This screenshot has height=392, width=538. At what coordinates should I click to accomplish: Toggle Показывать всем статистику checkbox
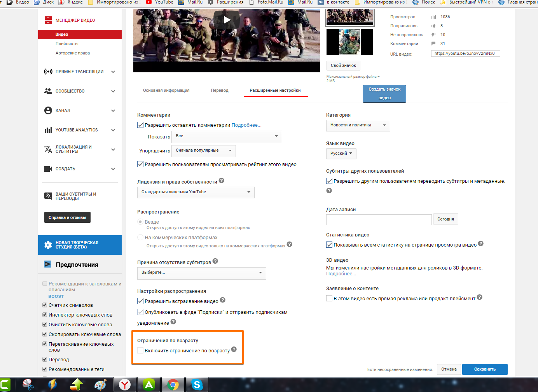click(329, 245)
